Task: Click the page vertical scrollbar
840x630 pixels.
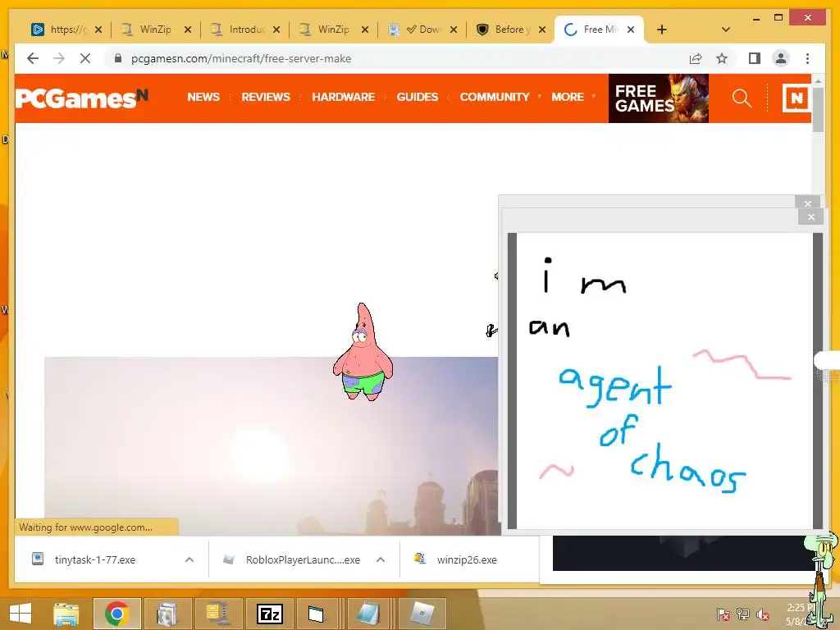Action: click(x=818, y=109)
